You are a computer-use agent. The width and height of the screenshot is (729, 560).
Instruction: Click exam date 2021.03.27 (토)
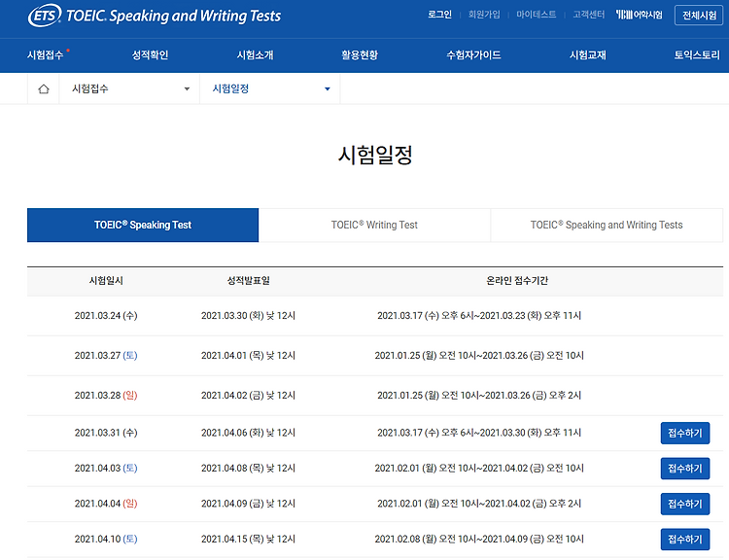[x=106, y=356]
